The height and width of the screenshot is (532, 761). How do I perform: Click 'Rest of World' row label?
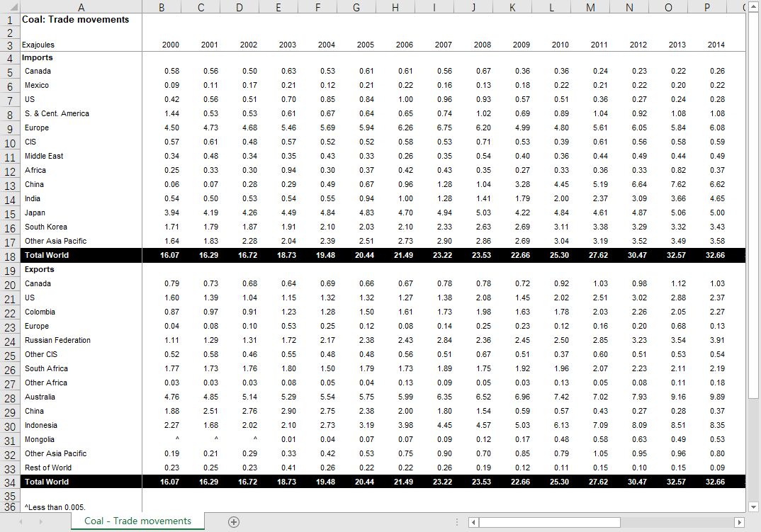pyautogui.click(x=48, y=468)
